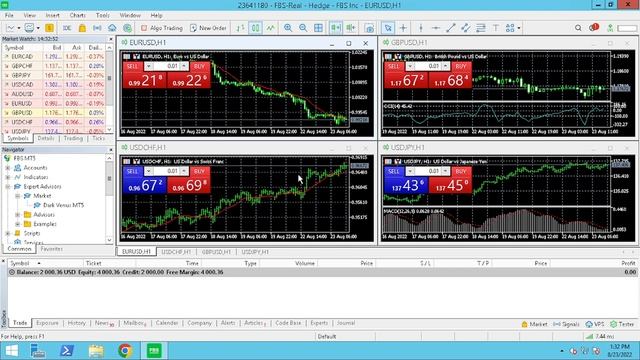Click the yellow lock Market icon in toolbar
Image resolution: width=640 pixels, height=360 pixels.
point(82,28)
